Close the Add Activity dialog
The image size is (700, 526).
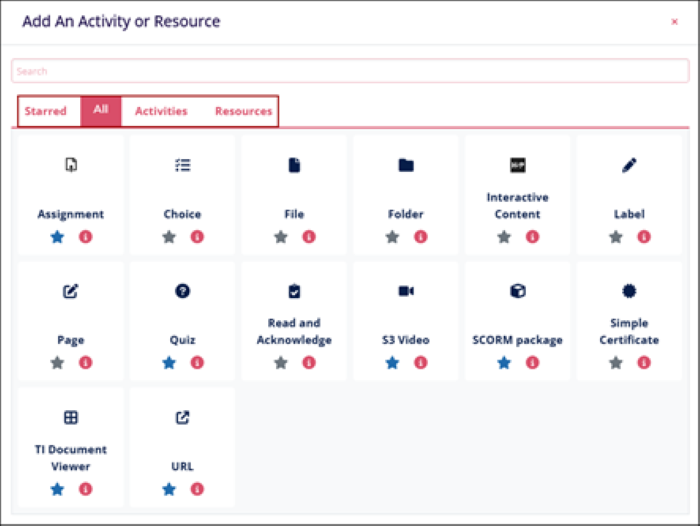tap(674, 22)
